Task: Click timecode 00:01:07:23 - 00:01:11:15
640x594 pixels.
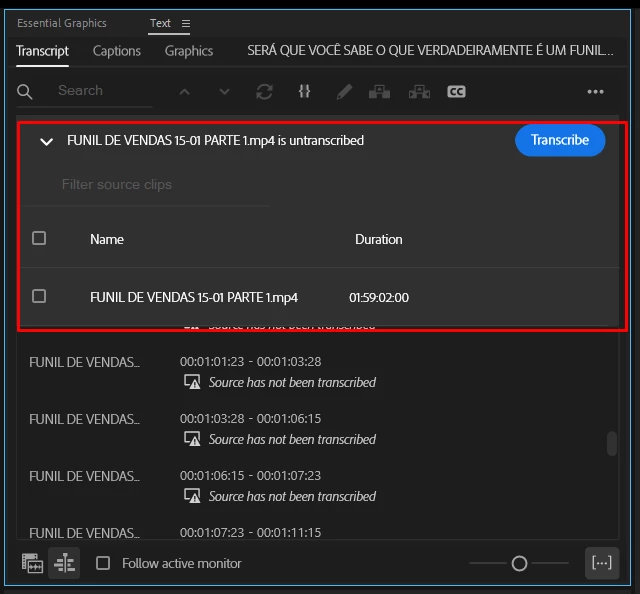Action: (x=251, y=533)
